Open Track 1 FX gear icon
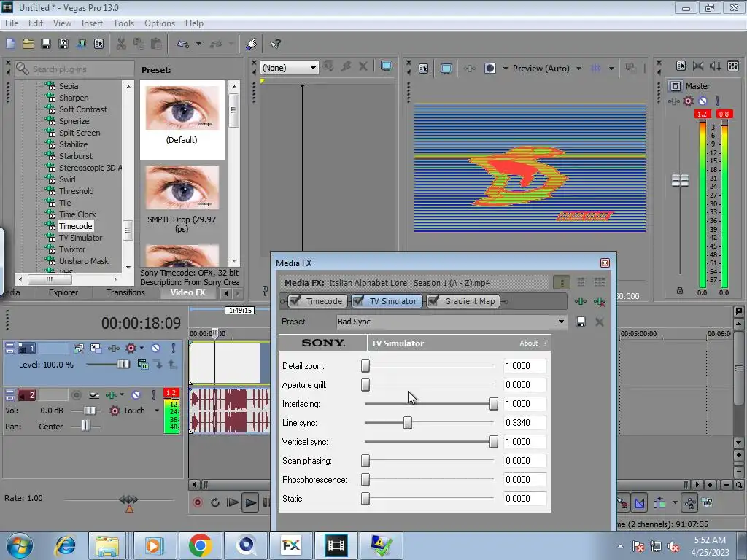Screen dimensions: 747x560 point(131,348)
